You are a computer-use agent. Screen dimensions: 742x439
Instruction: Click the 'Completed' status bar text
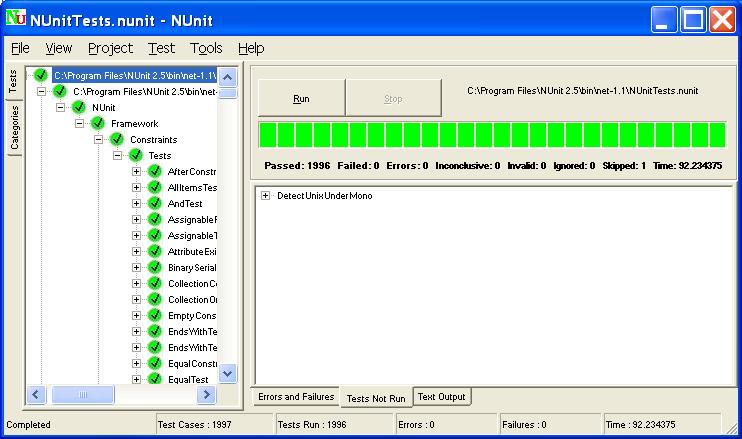coord(28,424)
